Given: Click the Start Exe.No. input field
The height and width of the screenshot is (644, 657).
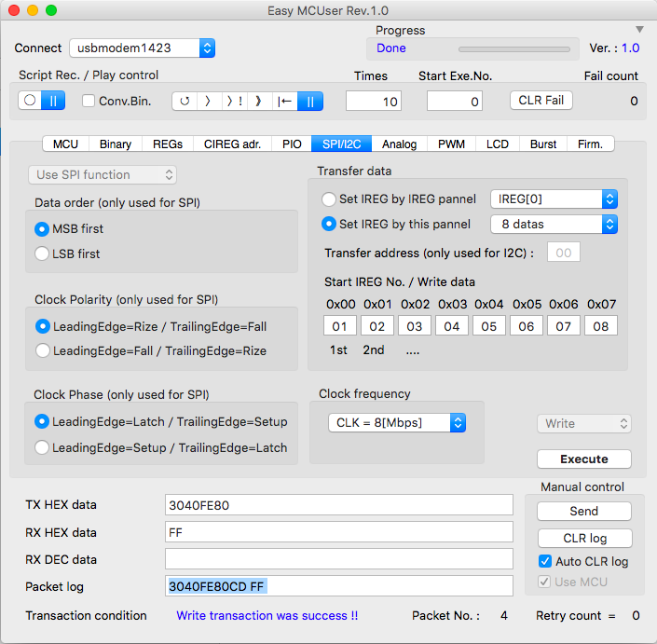Looking at the screenshot, I should 455,101.
